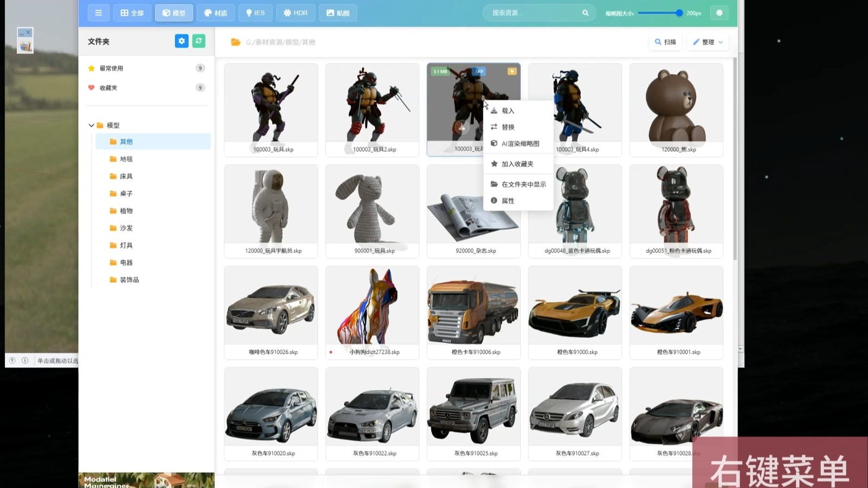Select 咖啡色车910026.skp thumbnail
This screenshot has width=868, height=488.
(271, 313)
